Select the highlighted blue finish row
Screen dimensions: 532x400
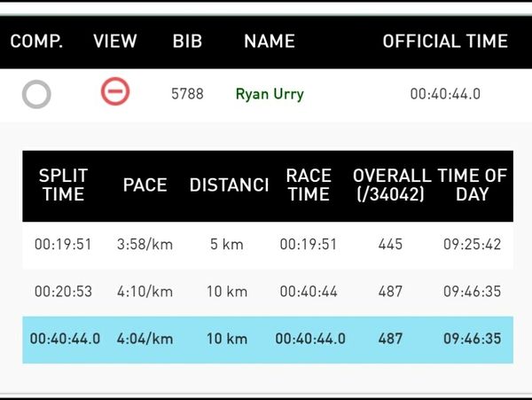tap(268, 338)
